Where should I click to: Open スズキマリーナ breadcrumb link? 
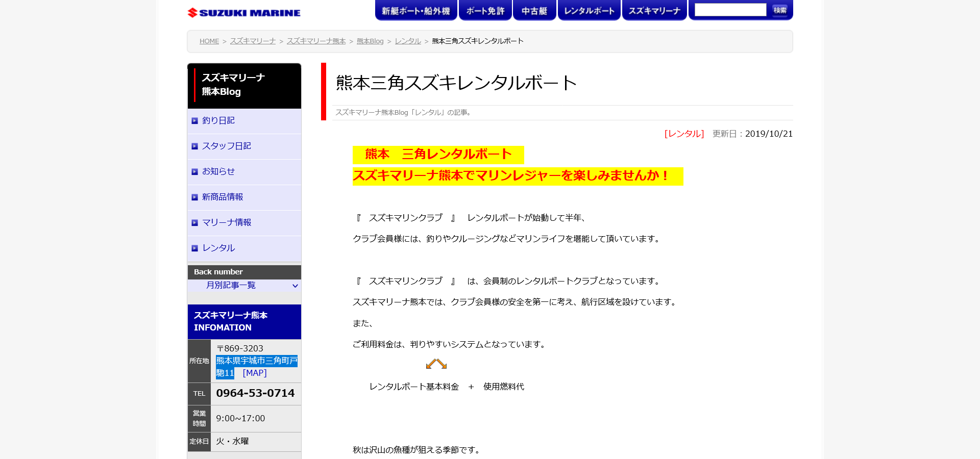tap(253, 41)
